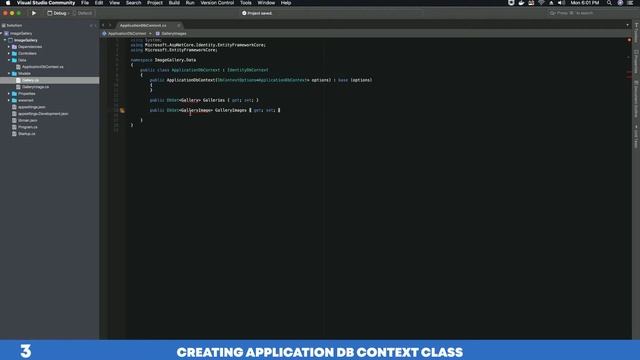This screenshot has height=360, width=640.
Task: Click the quick-fix icon beside GalleryImages line
Action: [x=122, y=110]
